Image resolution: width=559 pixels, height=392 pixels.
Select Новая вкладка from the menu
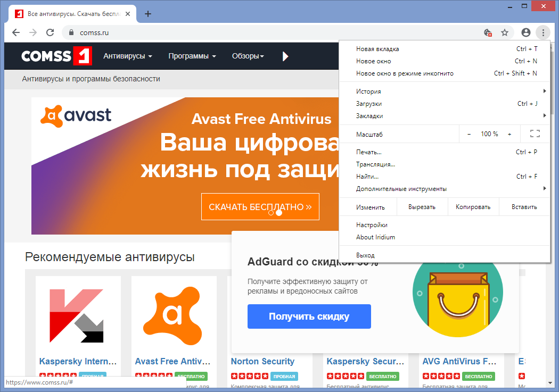[444, 49]
